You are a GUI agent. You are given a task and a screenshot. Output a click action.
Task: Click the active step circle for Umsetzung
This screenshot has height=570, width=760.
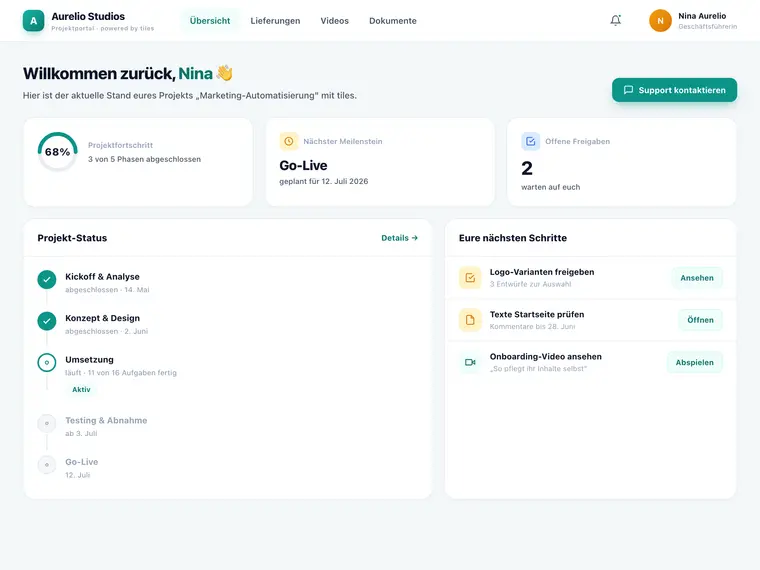coord(47,363)
